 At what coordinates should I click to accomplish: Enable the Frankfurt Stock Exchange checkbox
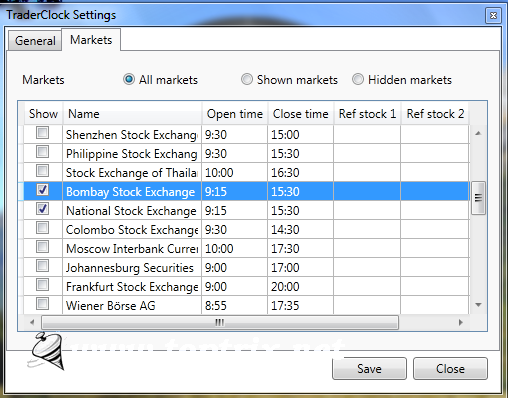42,285
